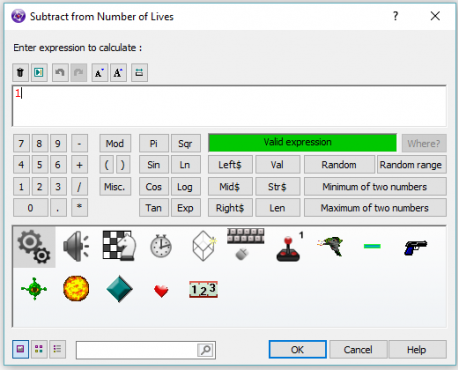
Task: Click the Maximum of two numbers button
Action: click(x=375, y=208)
